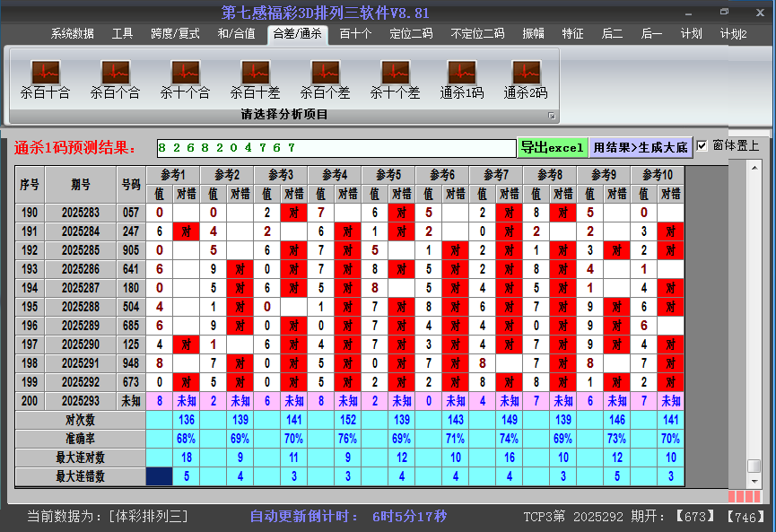Screen dimensions: 776x532
Task: Select the 杀百个差 analysis icon
Action: 325,72
